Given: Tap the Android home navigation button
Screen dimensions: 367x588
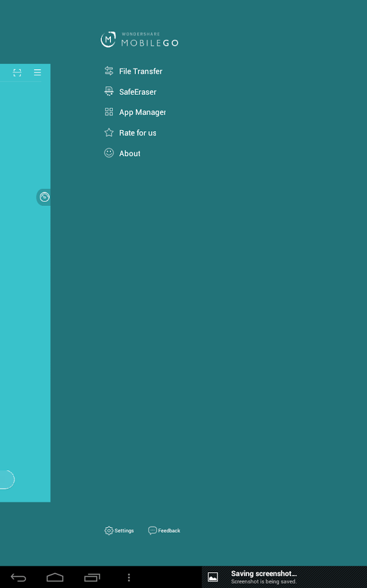Looking at the screenshot, I should tap(55, 577).
